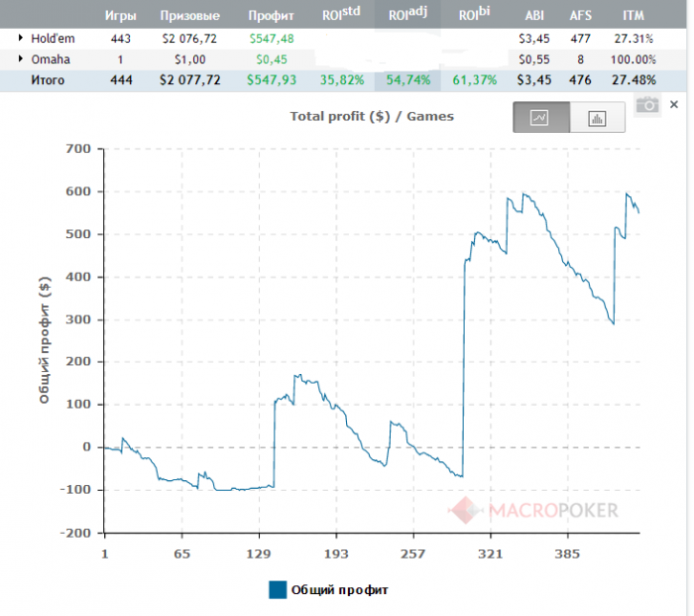Click the $0,45 Omaha profit value
This screenshot has height=616, width=694.
pyautogui.click(x=272, y=60)
